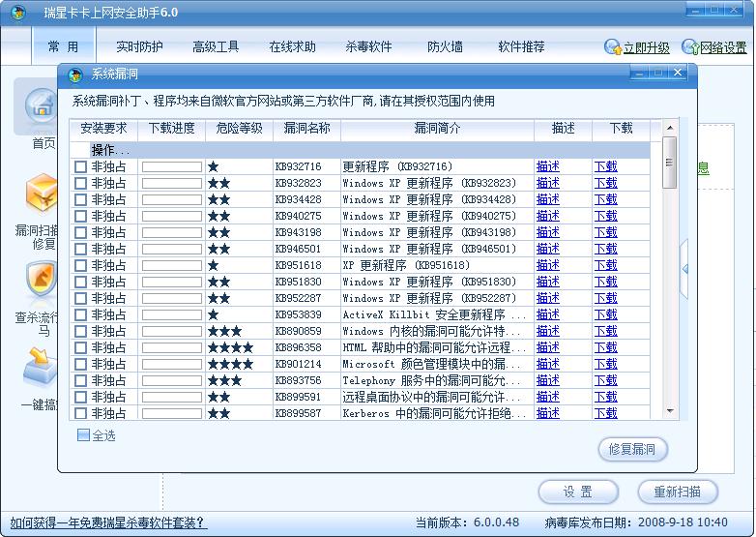Click the scrollbar down arrow
This screenshot has height=537, width=756.
[669, 411]
